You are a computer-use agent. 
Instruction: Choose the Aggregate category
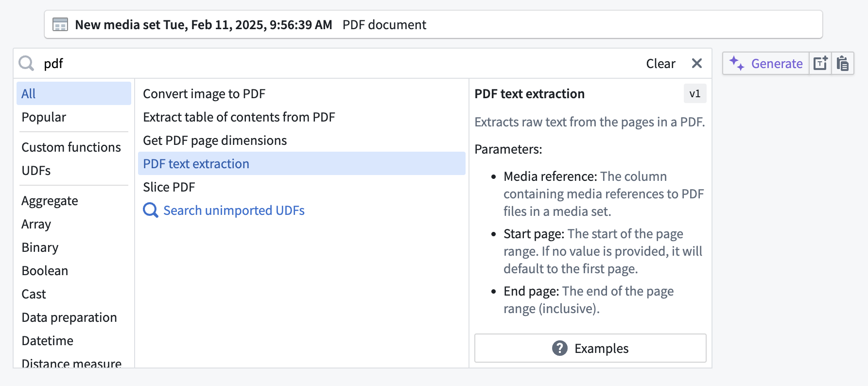[50, 201]
